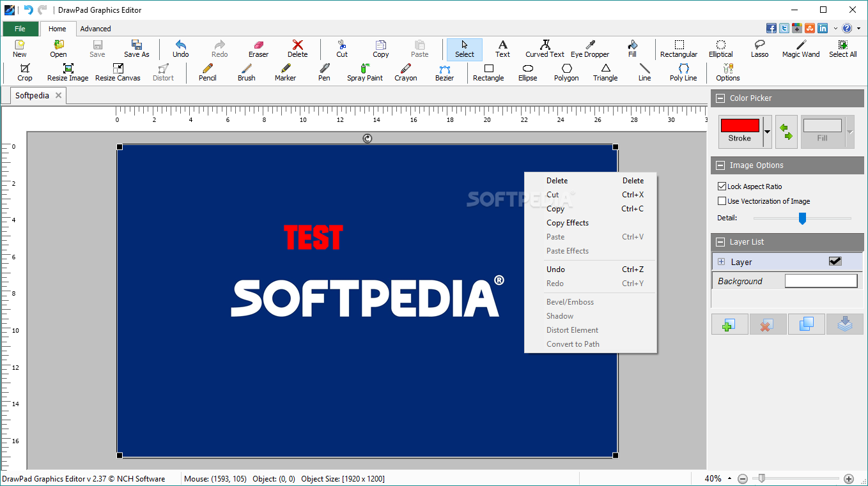This screenshot has height=486, width=868.
Task: Click the red Stroke color swatch
Action: pyautogui.click(x=740, y=125)
